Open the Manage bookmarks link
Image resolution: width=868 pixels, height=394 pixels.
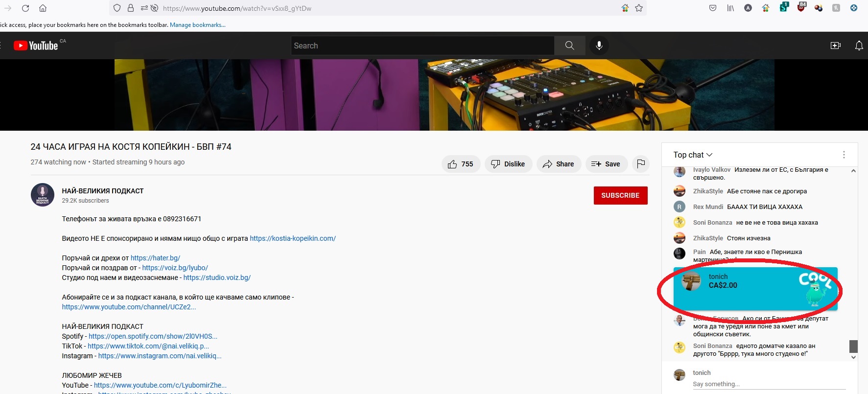coord(198,25)
